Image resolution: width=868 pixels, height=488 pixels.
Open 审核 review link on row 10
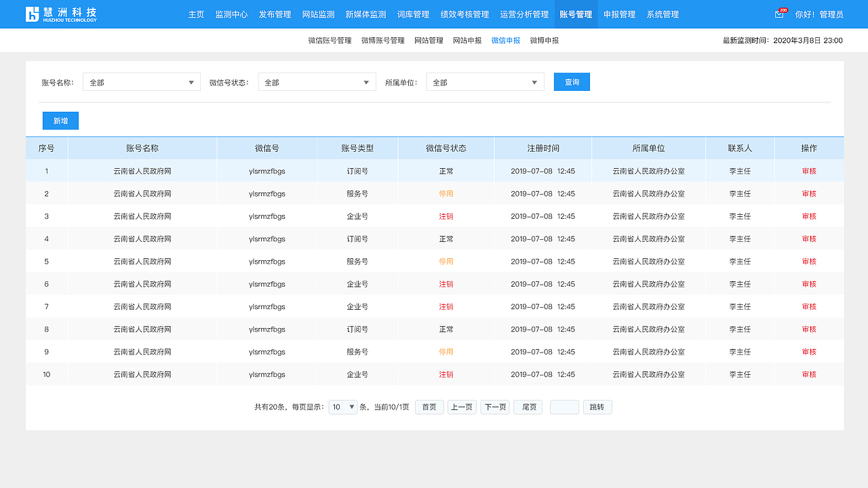click(808, 373)
